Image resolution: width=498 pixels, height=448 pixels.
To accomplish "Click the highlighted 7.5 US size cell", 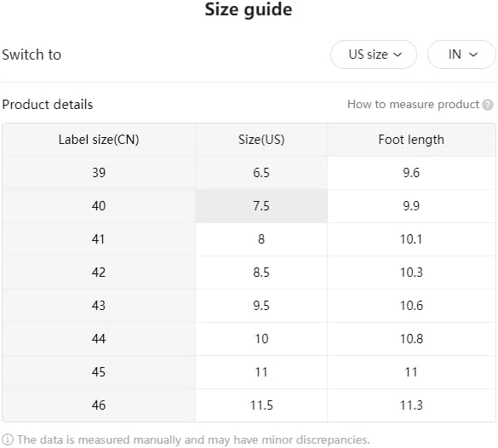I will click(261, 206).
